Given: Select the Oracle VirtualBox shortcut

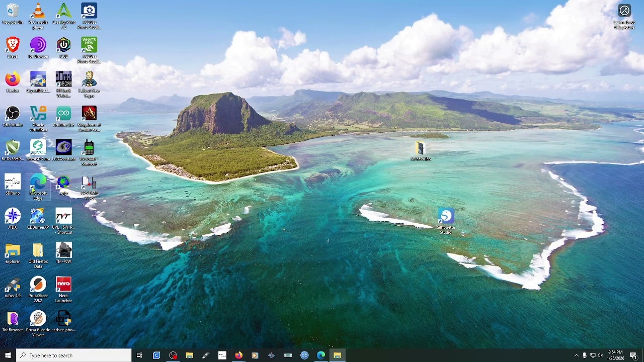Looking at the screenshot, I should click(x=38, y=119).
